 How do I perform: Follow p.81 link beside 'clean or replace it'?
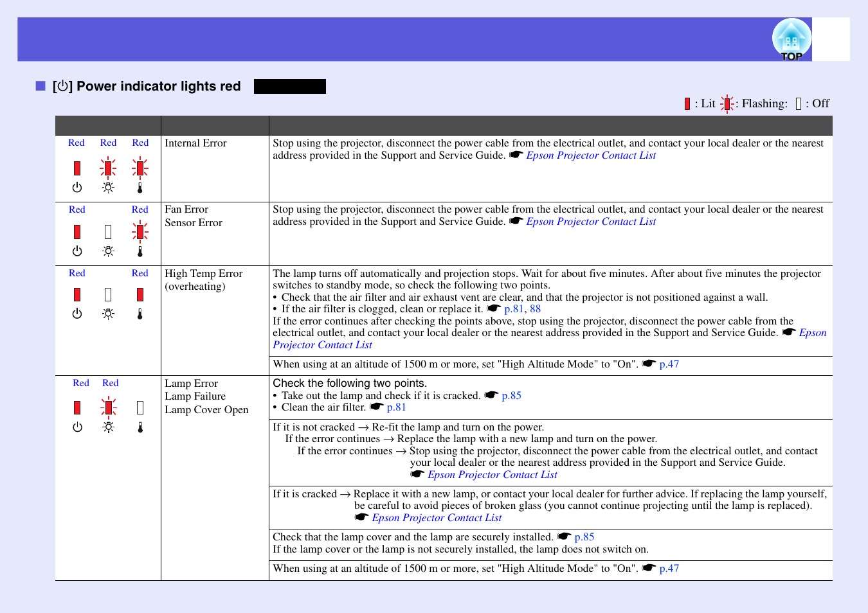pos(514,309)
